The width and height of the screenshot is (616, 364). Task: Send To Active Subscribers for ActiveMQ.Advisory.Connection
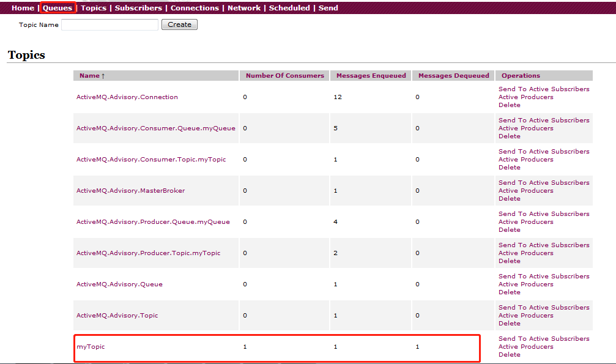tap(544, 89)
